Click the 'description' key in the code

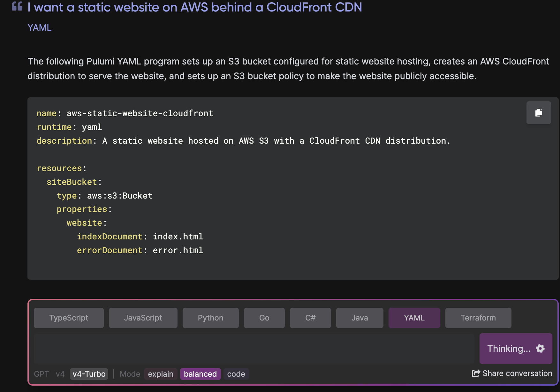(x=64, y=141)
